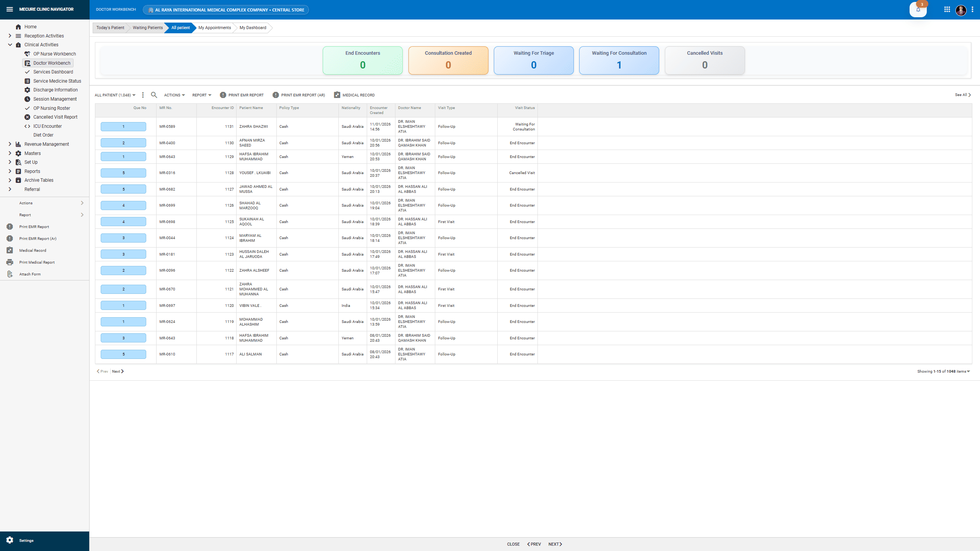
Task: Open the My Dashboard tab
Action: point(252,28)
